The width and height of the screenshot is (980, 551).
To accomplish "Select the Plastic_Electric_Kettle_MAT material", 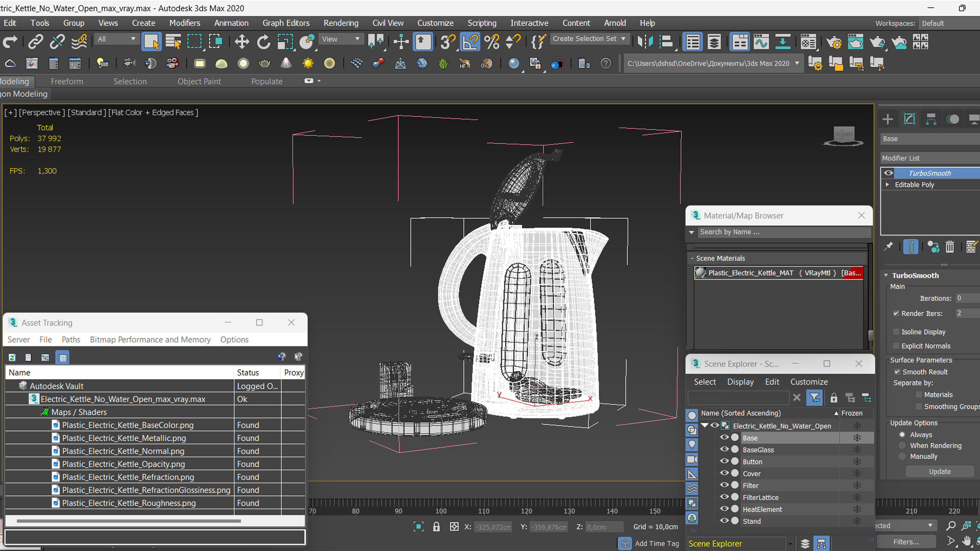I will 778,273.
